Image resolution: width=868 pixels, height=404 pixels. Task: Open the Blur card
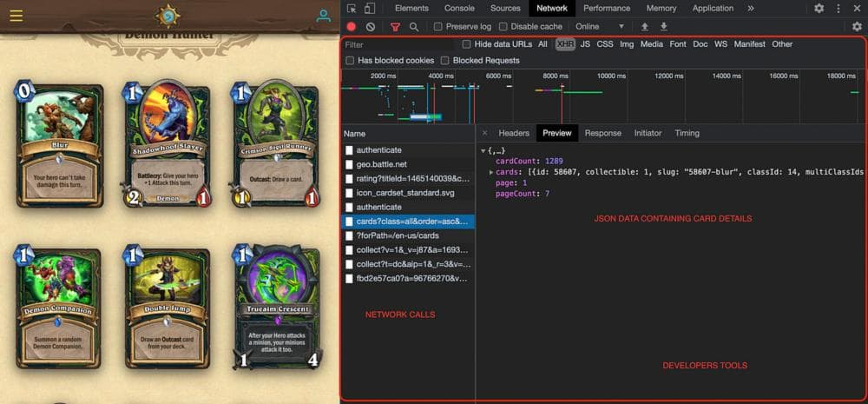point(59,145)
